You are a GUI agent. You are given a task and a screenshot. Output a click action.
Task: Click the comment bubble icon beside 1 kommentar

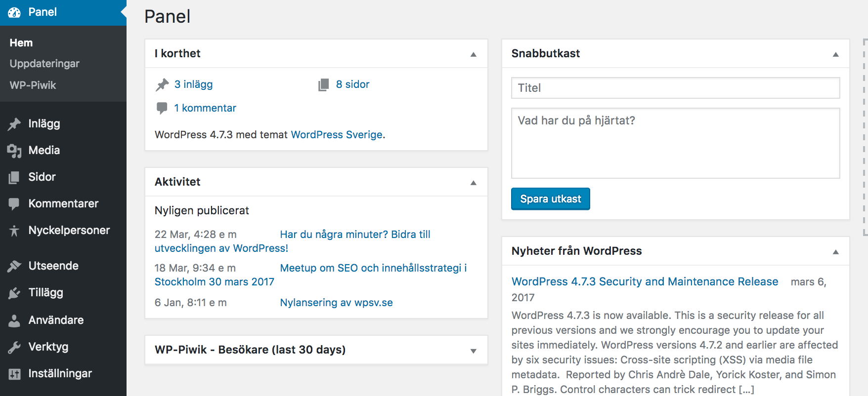tap(162, 108)
